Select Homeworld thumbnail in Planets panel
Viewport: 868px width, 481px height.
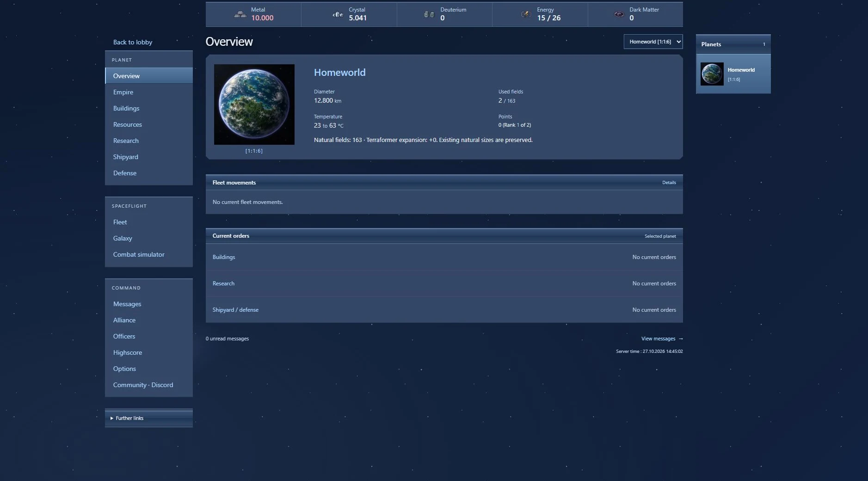click(712, 74)
